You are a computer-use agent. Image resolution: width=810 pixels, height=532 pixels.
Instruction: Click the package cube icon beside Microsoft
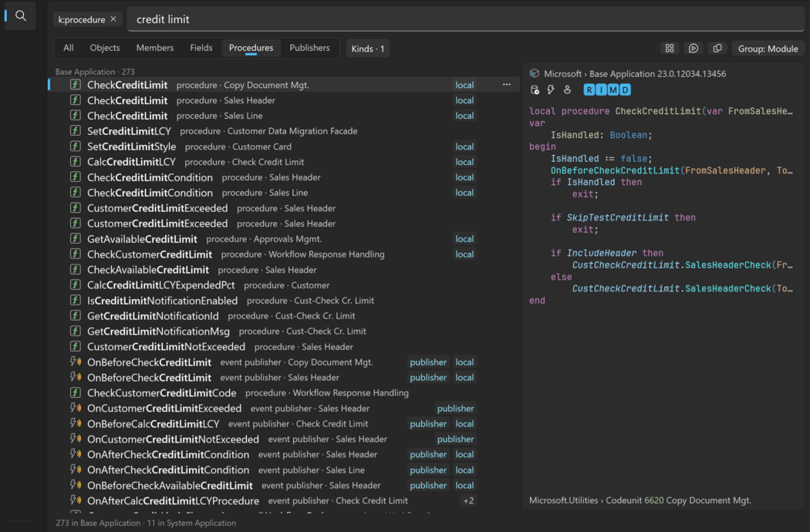point(535,73)
